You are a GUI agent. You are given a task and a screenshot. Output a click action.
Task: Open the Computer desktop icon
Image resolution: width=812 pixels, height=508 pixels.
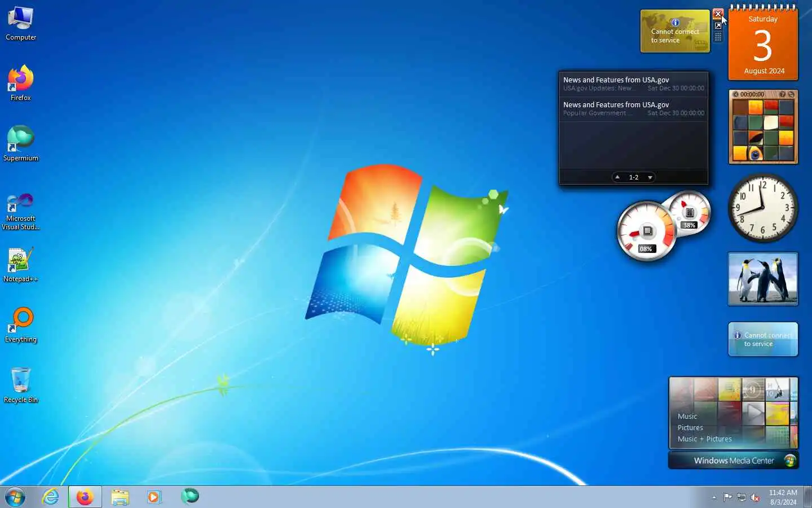coord(21,24)
